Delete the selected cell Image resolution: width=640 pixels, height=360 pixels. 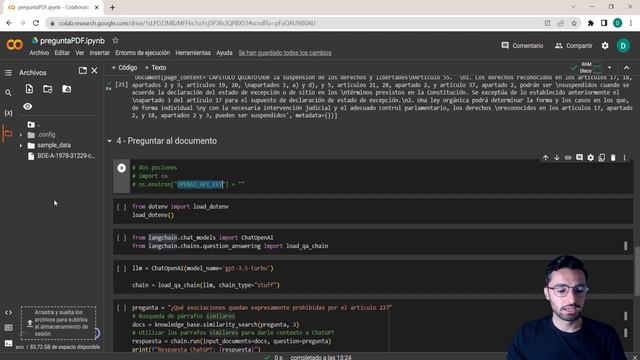(613, 158)
